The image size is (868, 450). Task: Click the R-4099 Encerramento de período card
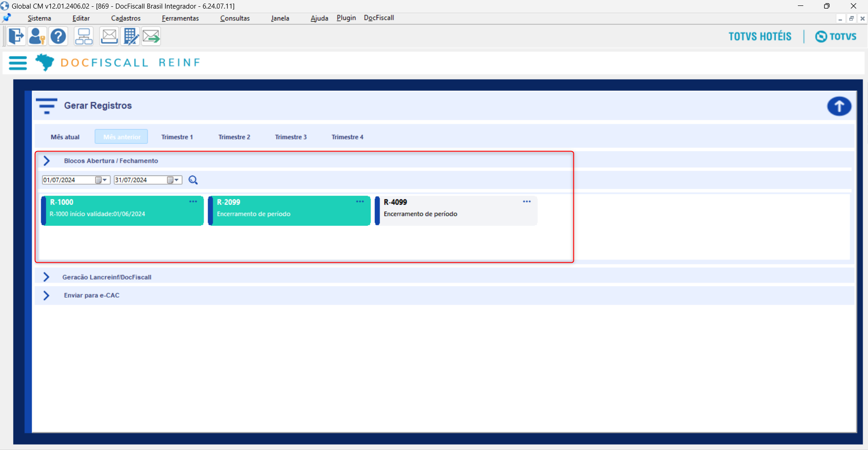click(456, 210)
